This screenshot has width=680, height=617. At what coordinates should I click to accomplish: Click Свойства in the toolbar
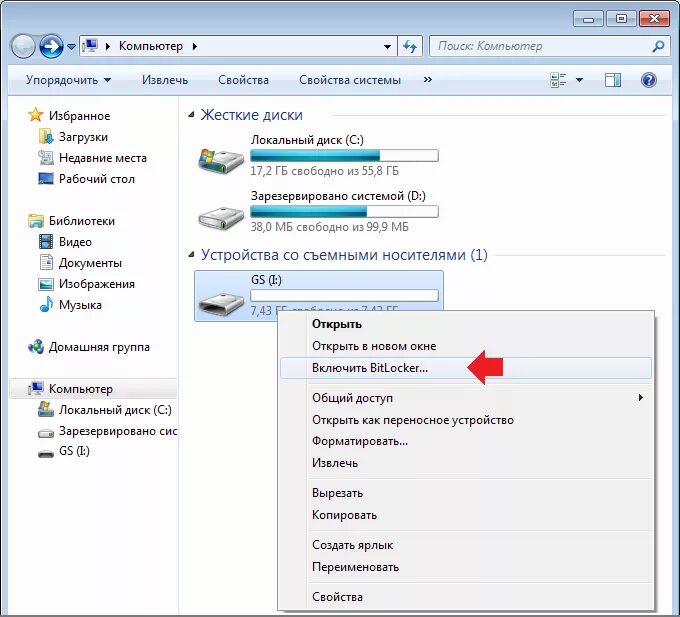tap(243, 80)
